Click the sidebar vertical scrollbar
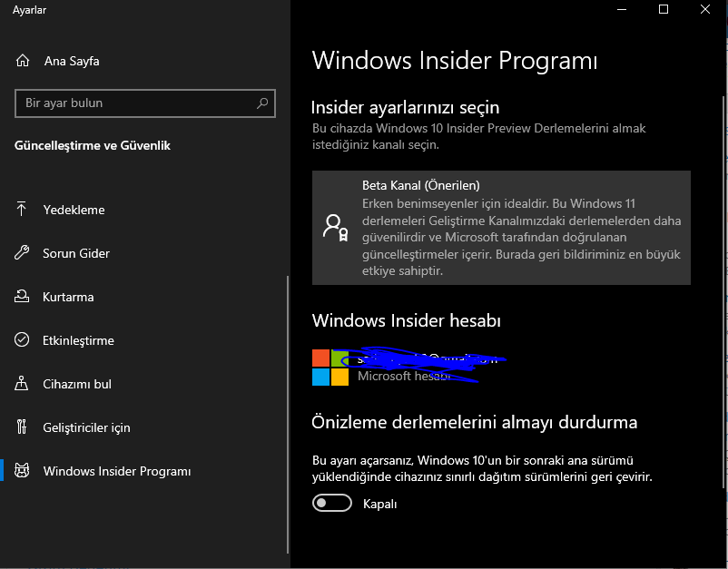The width and height of the screenshot is (728, 569). (x=288, y=415)
